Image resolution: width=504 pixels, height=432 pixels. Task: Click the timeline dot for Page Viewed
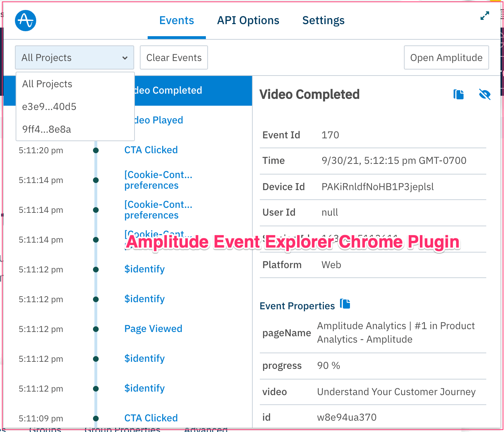point(96,329)
